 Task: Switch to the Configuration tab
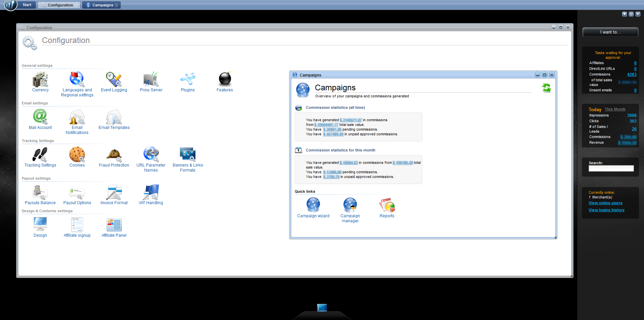[59, 5]
